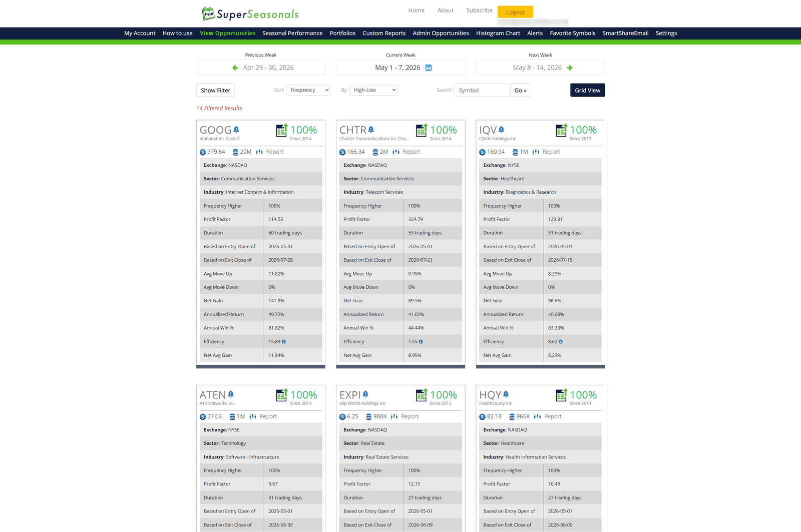Viewport: 801px width, 532px height.
Task: Open GOOG Report link
Action: tap(275, 152)
